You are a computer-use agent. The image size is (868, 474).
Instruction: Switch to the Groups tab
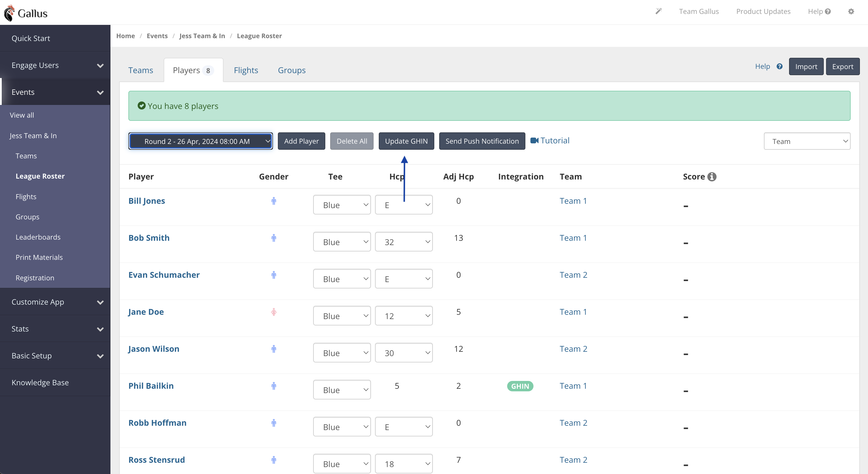coord(292,70)
